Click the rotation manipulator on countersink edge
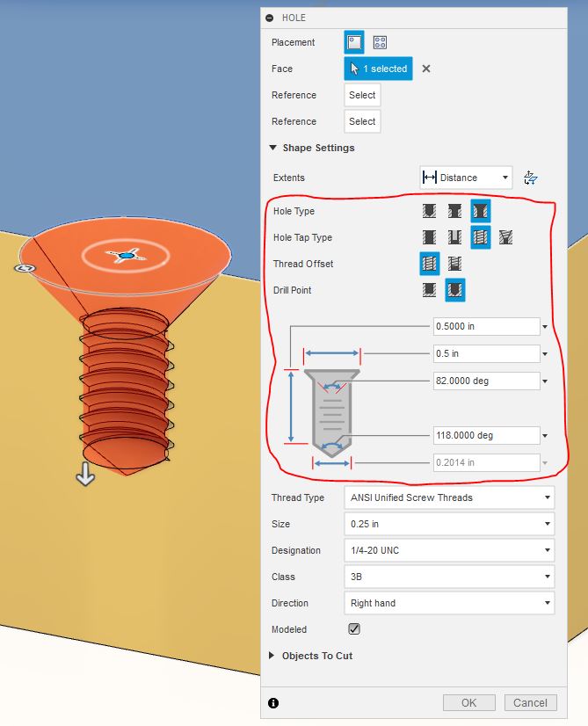Image resolution: width=588 pixels, height=726 pixels. click(25, 268)
